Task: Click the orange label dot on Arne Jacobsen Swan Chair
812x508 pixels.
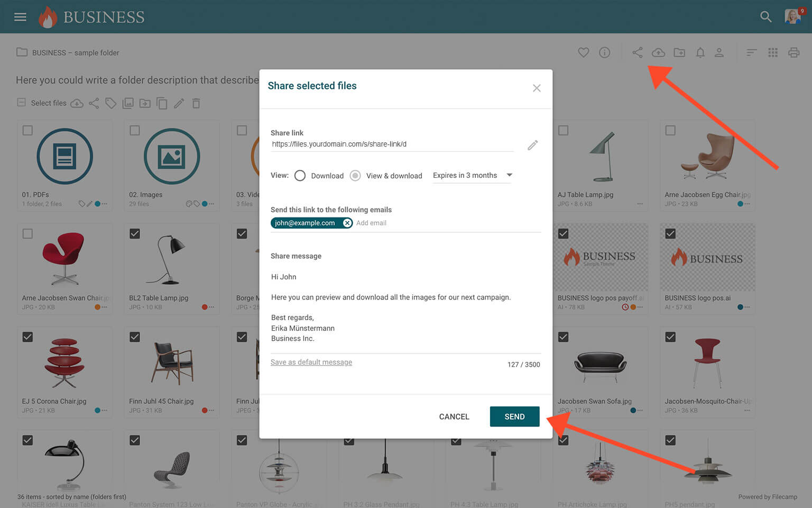Action: click(x=97, y=307)
